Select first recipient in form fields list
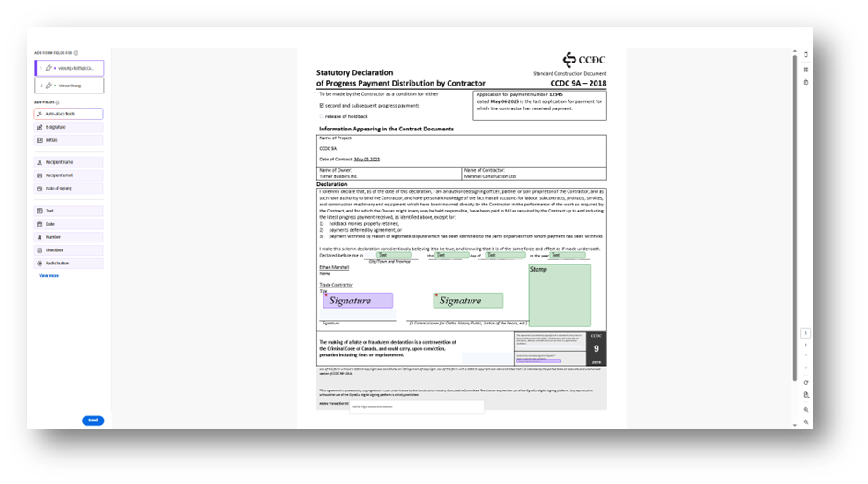The image size is (868, 484). tap(69, 68)
